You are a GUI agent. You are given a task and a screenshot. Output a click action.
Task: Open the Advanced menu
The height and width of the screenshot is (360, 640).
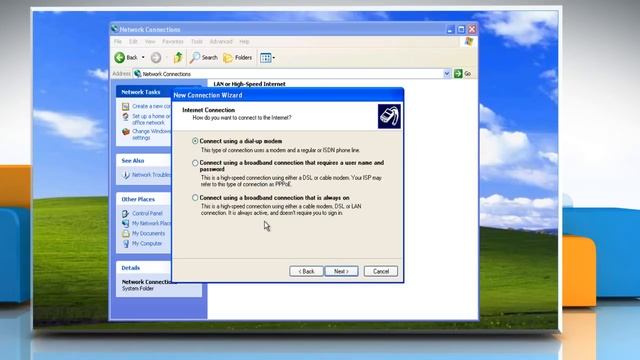[x=221, y=42]
